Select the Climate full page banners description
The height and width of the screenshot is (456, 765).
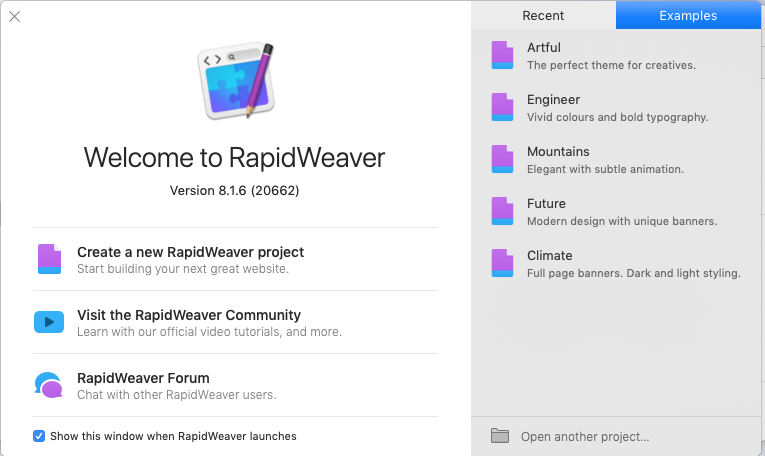point(633,273)
